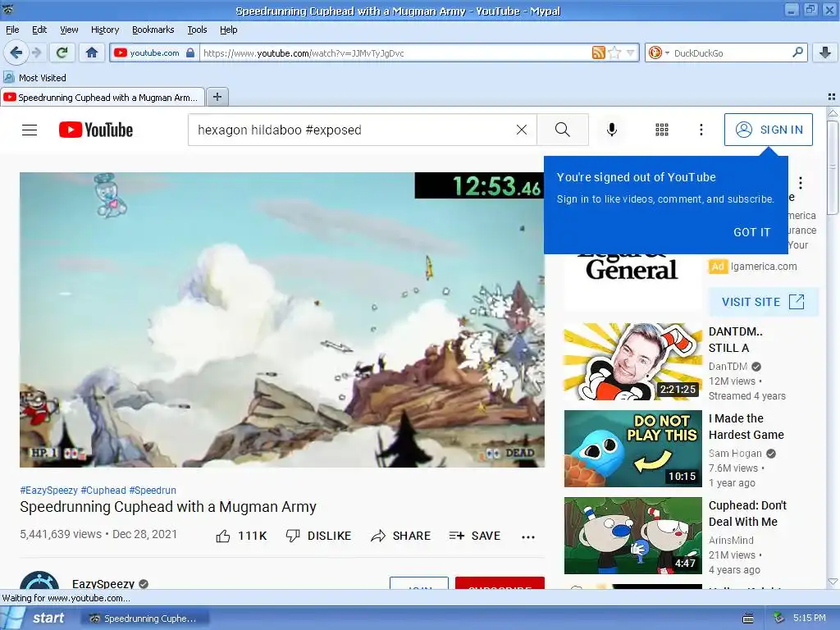Open the #Speedrun hashtag link
This screenshot has height=630, width=840.
153,491
